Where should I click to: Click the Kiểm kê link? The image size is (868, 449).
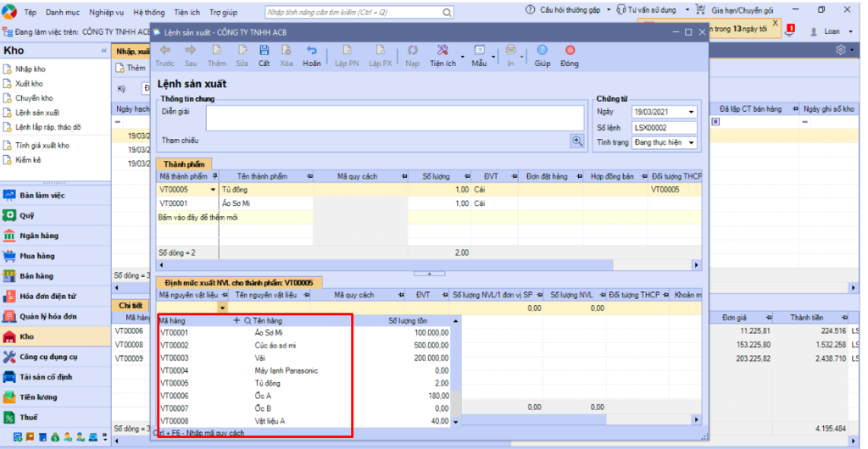point(28,160)
